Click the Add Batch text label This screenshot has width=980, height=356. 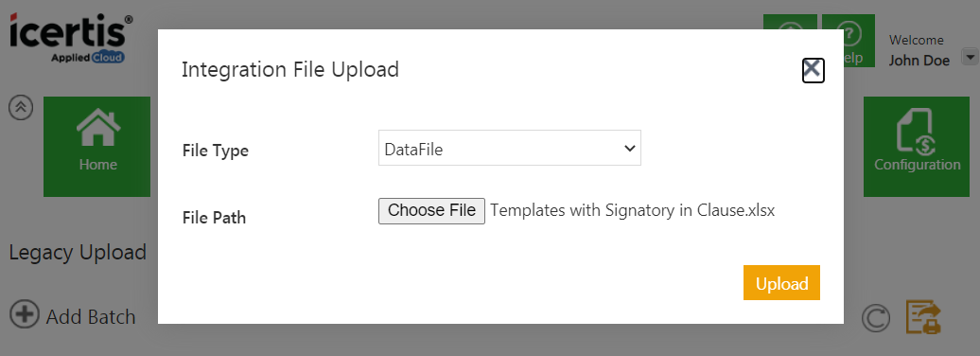(x=91, y=317)
